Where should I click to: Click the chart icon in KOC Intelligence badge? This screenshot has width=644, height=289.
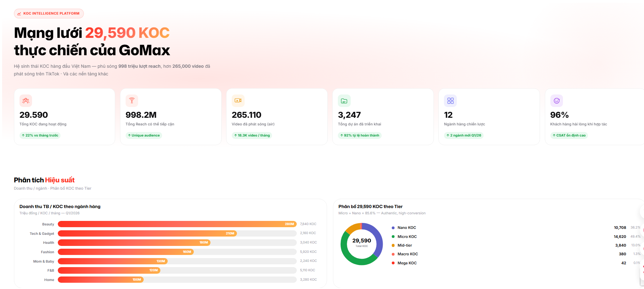[x=19, y=14]
